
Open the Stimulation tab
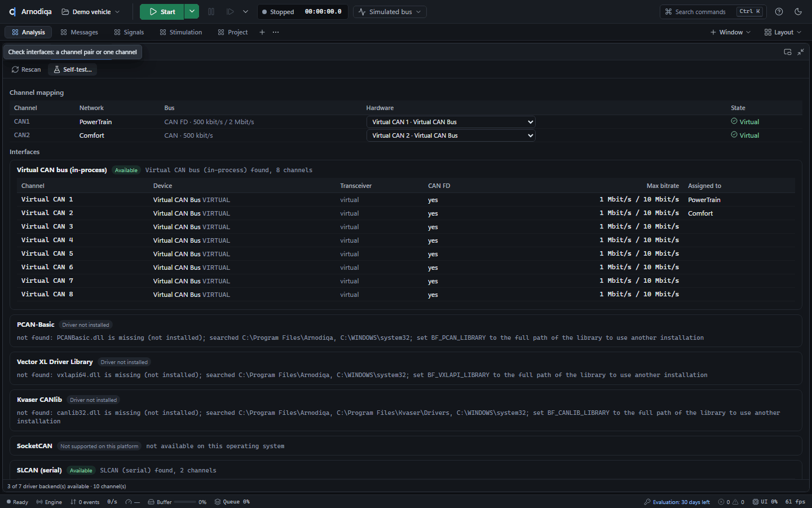tap(180, 32)
